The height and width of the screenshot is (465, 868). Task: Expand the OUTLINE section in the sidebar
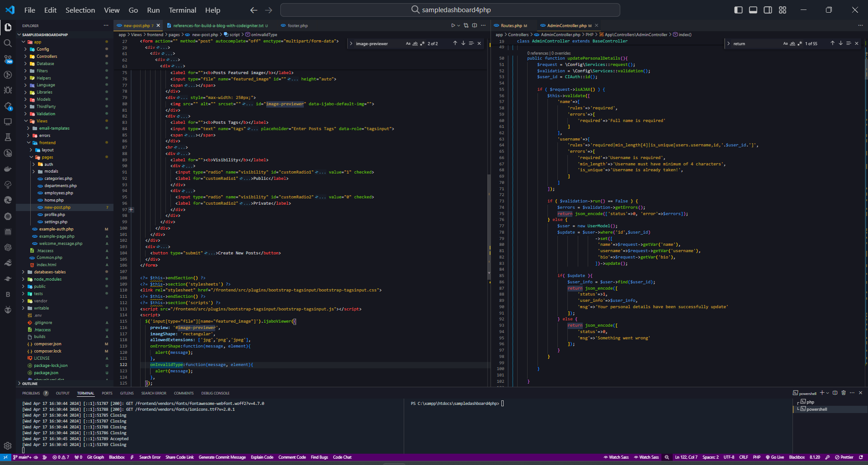30,384
